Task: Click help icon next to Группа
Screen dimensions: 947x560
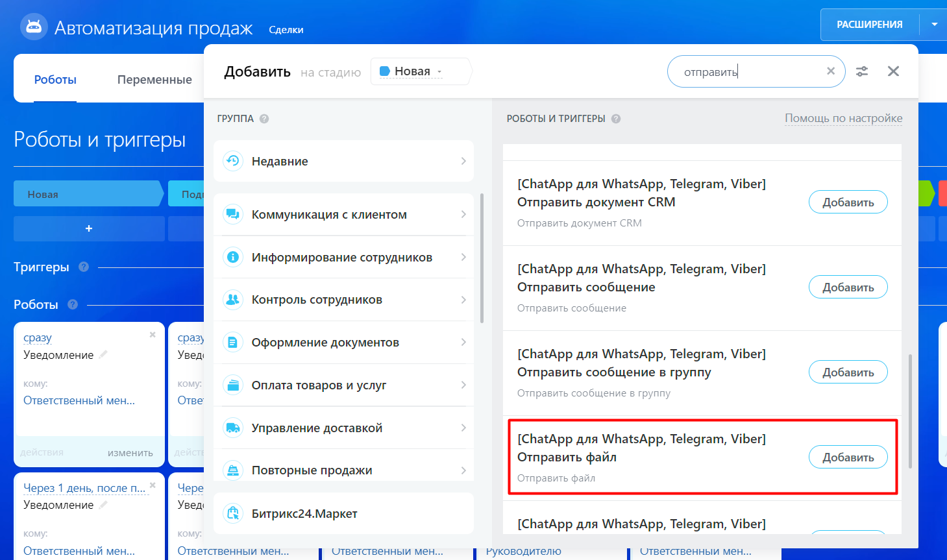Action: point(264,119)
